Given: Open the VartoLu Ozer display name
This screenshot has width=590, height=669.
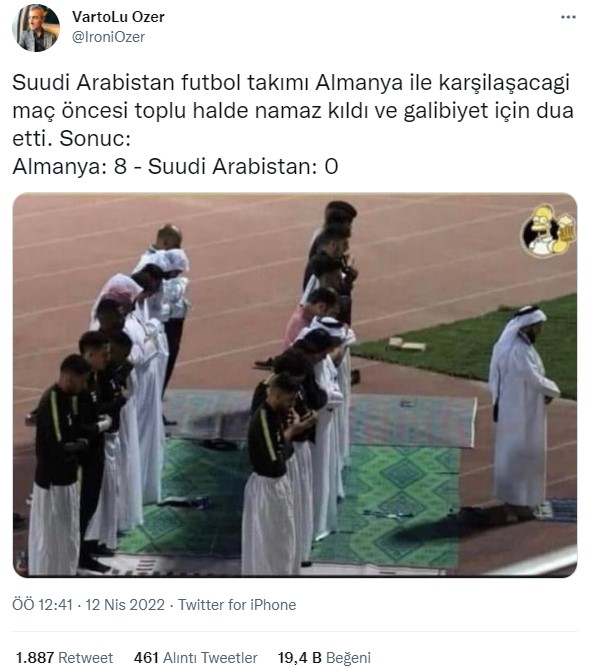Looking at the screenshot, I should (118, 17).
